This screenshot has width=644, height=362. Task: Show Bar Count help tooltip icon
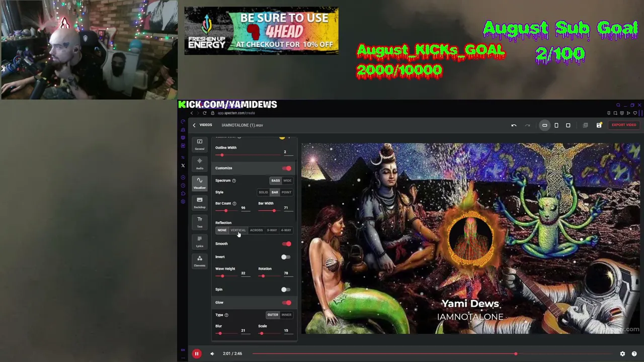tap(234, 204)
